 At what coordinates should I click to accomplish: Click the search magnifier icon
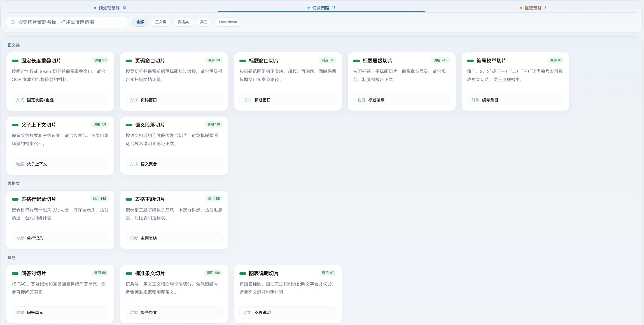coord(13,22)
